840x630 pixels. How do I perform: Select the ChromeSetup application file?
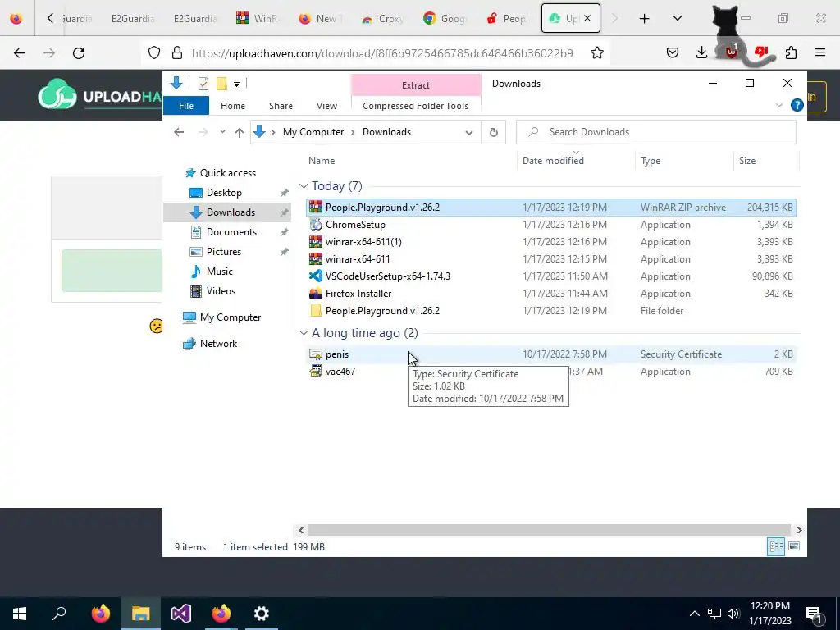coord(550,225)
